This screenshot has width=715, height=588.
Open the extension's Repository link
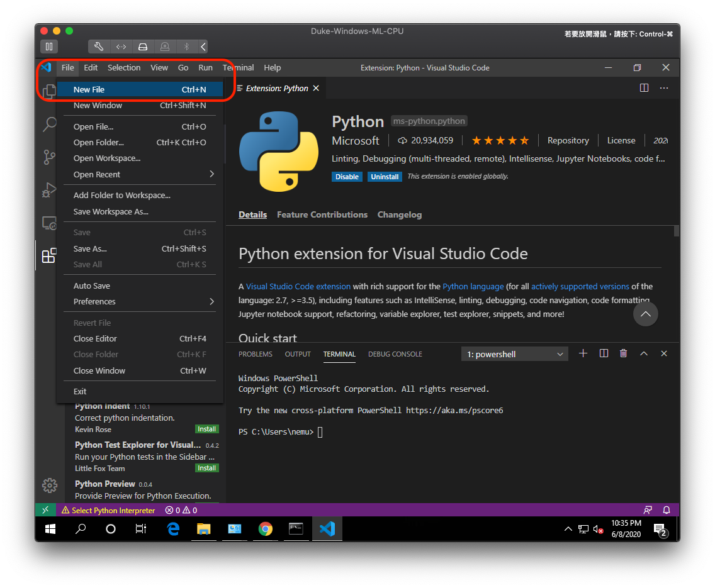568,140
